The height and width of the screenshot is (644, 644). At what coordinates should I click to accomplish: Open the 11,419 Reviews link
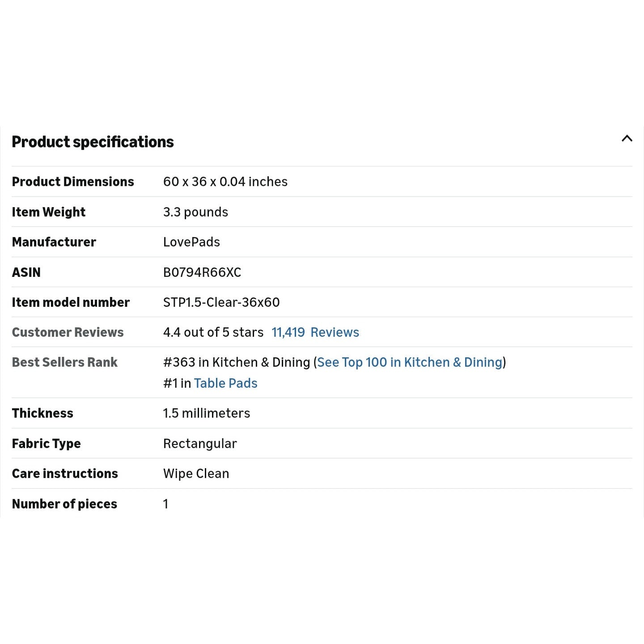315,332
